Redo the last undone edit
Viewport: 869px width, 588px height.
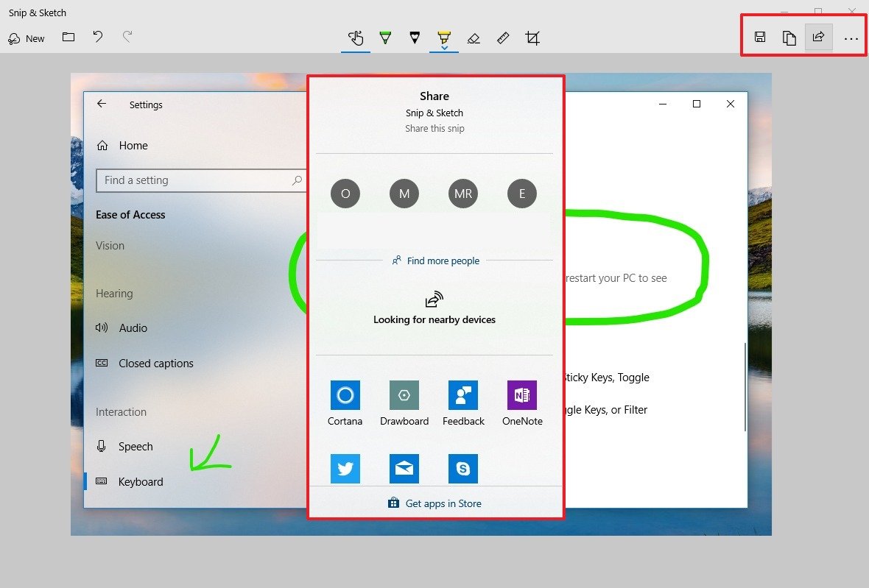point(127,37)
